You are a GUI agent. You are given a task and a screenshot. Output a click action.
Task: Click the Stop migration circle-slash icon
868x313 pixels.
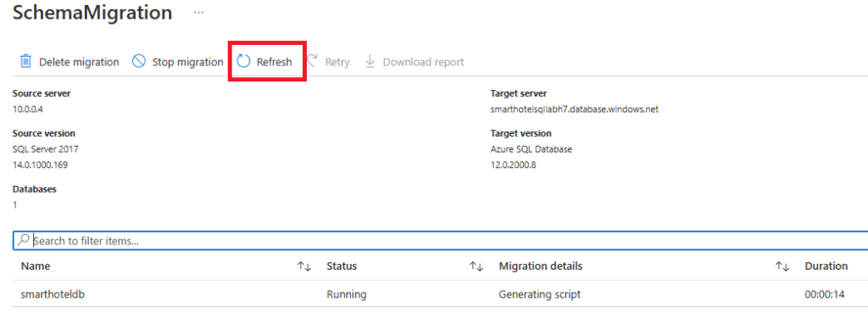click(x=139, y=61)
